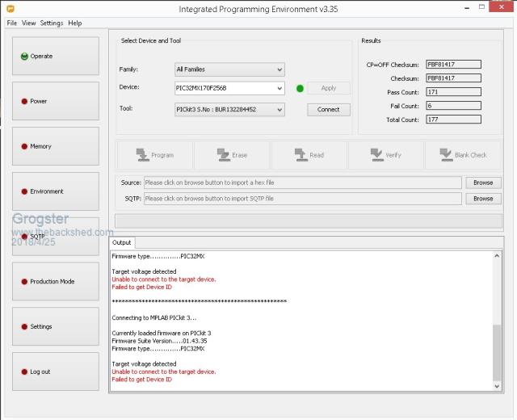Click the IPE app icon in title bar
The image size is (517, 420).
point(12,9)
